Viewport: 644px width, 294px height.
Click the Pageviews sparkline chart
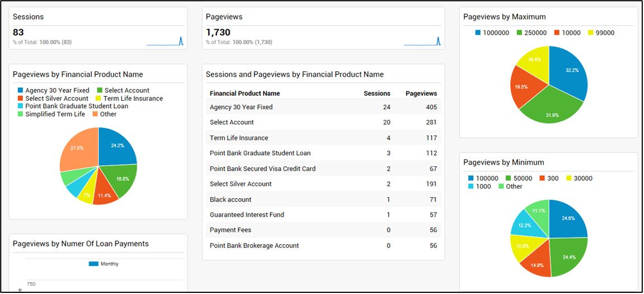422,41
